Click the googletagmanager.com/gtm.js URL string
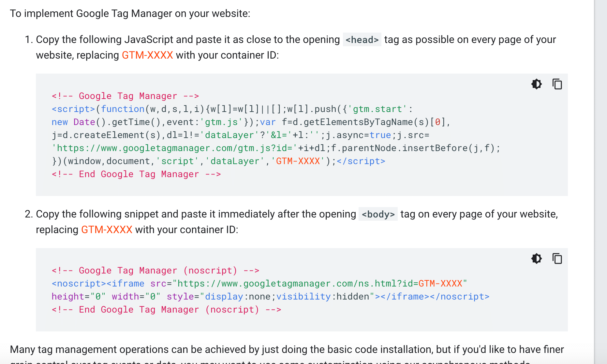This screenshot has width=607, height=364. pyautogui.click(x=174, y=148)
